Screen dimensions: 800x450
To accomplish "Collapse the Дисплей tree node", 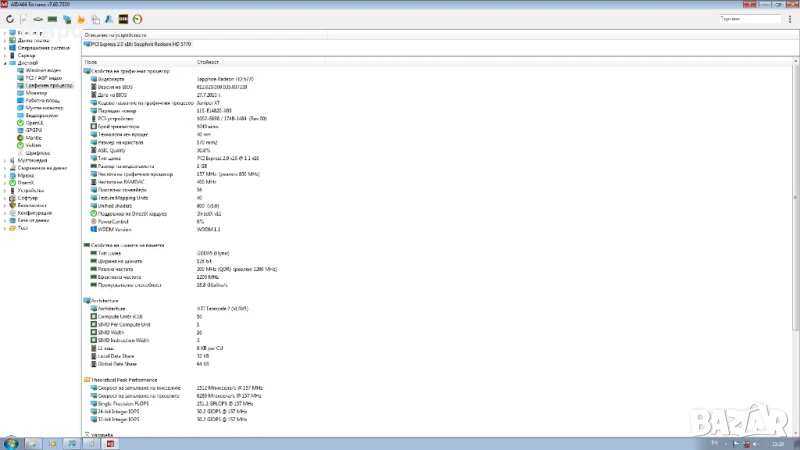I will tap(5, 63).
